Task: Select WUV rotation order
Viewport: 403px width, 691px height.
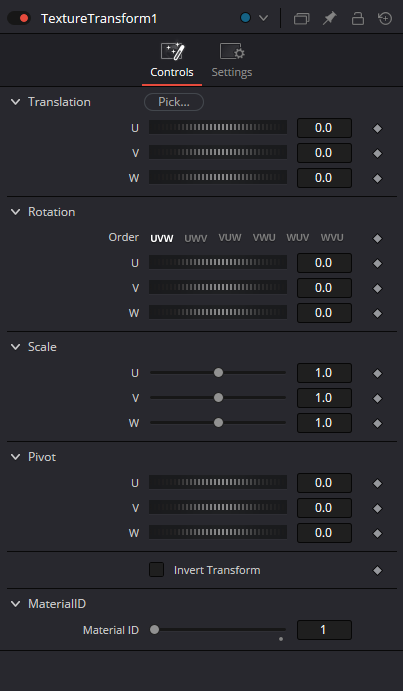Action: [x=298, y=238]
